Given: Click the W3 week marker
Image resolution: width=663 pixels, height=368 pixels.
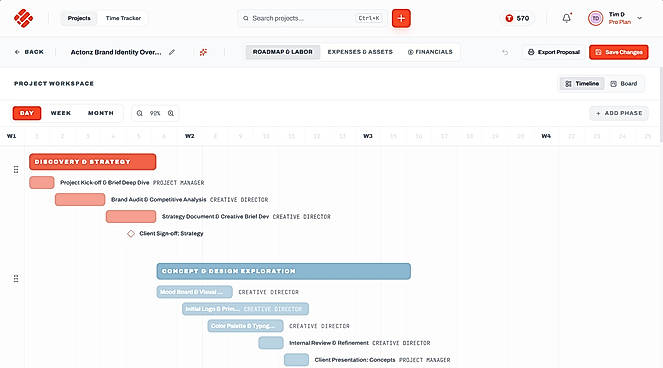Looking at the screenshot, I should 368,136.
